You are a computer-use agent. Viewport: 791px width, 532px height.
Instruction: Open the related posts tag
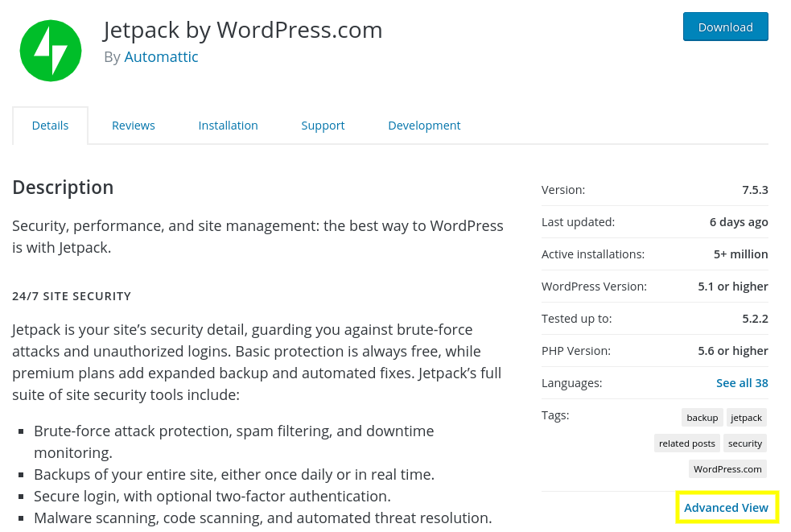(687, 443)
